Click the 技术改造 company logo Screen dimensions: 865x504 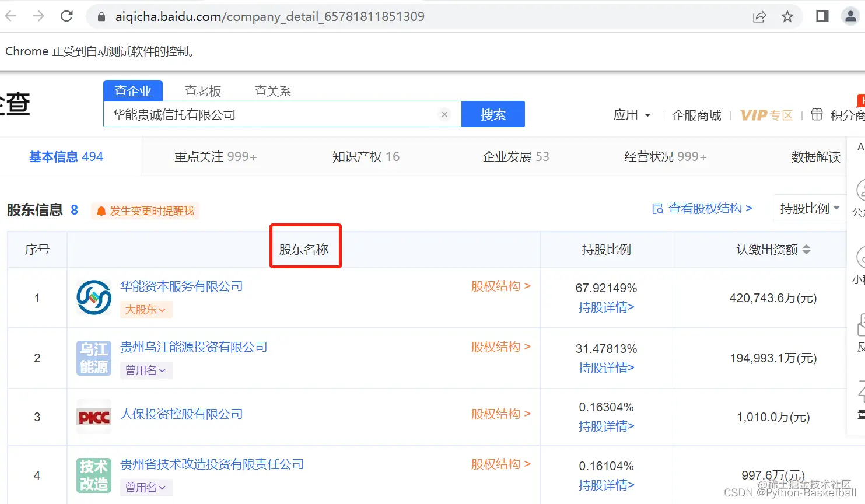pos(94,475)
